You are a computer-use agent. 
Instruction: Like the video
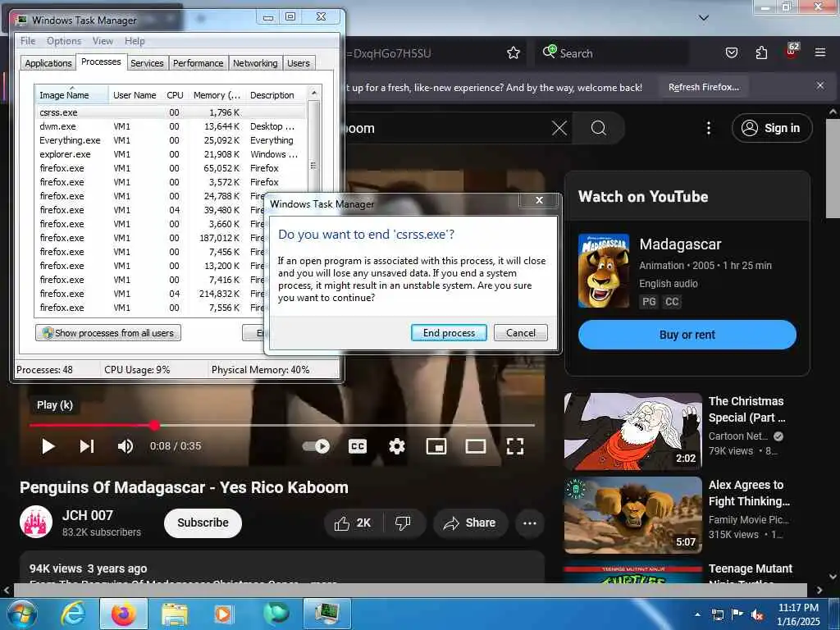353,523
